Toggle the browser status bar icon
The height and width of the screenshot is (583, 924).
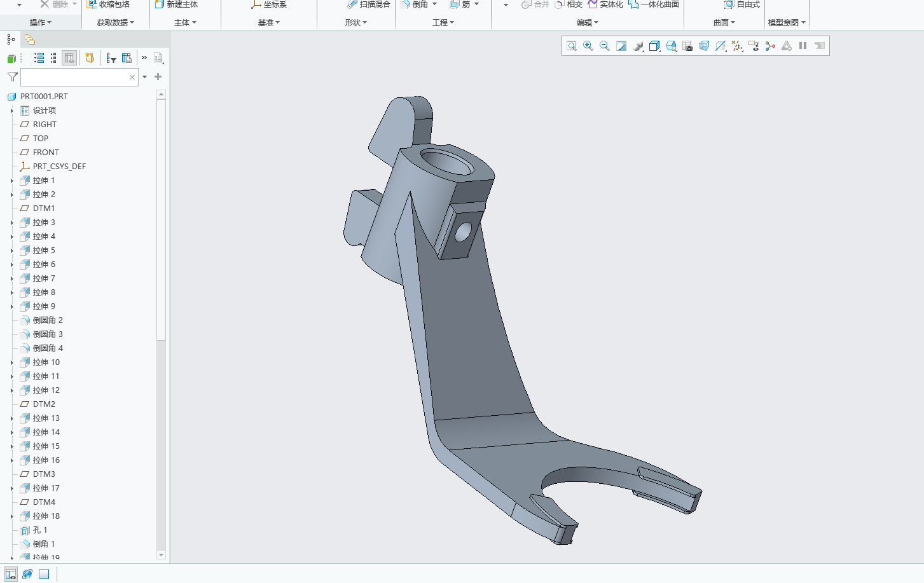[27, 574]
